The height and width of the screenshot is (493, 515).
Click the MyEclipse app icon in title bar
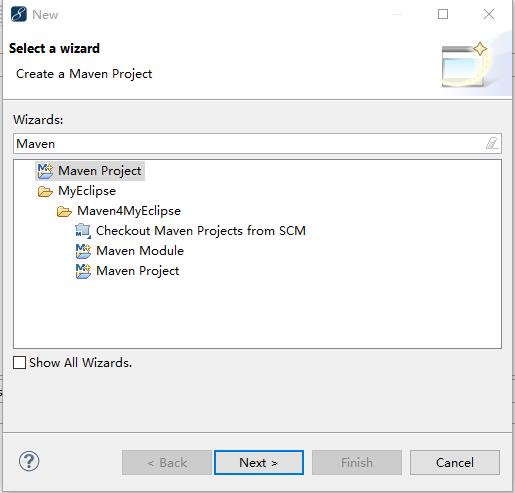tap(19, 14)
